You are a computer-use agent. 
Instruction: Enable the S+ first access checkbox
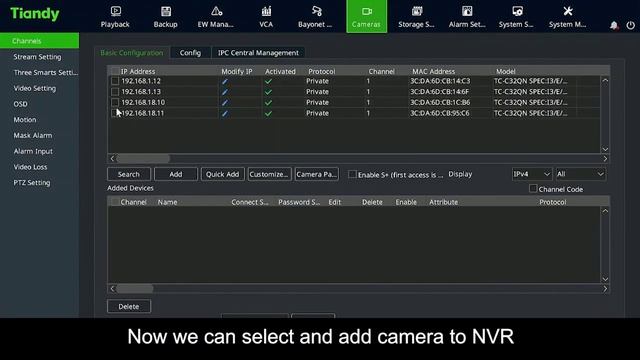(352, 174)
